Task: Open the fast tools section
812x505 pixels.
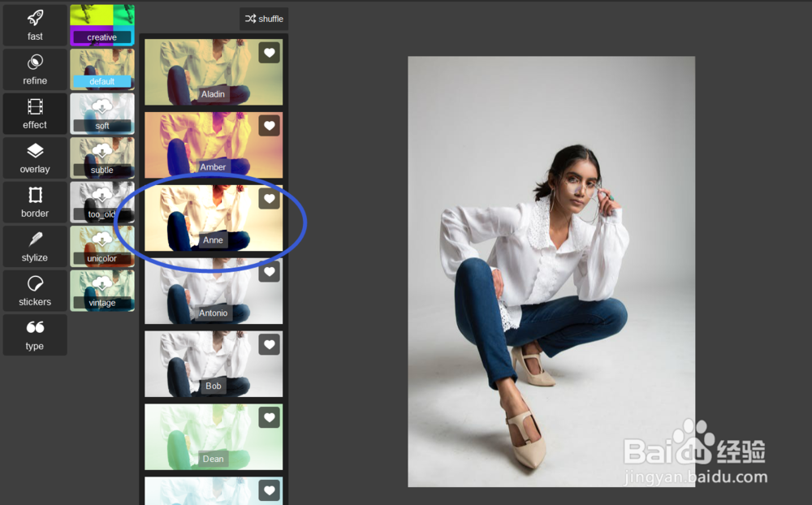Action: tap(35, 25)
